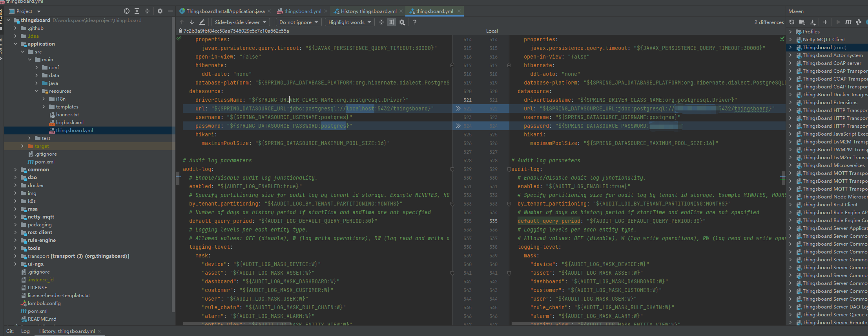
Task: Select application pom.xml file
Action: (44, 162)
